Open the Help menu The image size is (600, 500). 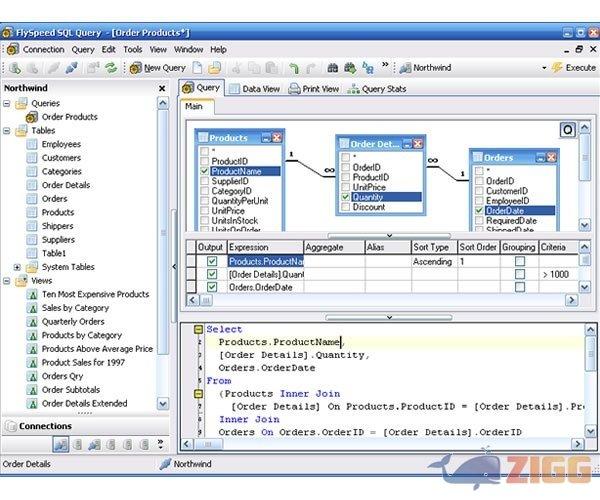(218, 50)
